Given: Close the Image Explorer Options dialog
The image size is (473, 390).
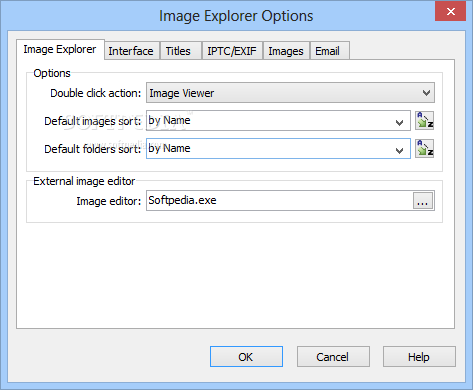Looking at the screenshot, I should [450, 11].
